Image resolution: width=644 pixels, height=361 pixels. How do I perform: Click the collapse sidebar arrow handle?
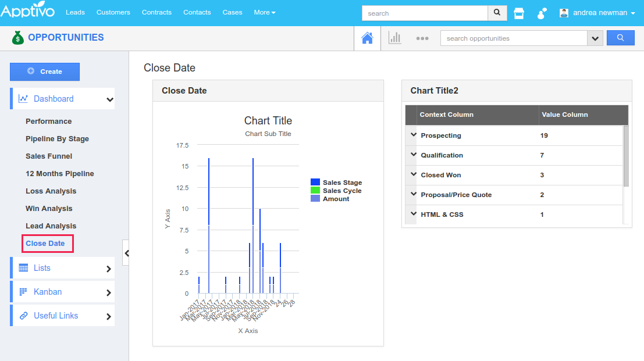click(126, 253)
